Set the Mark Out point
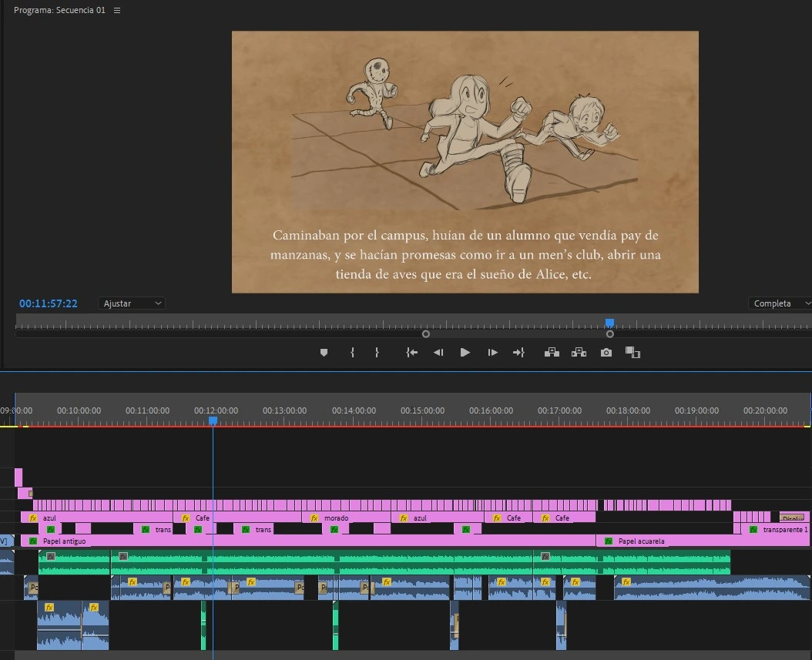The image size is (812, 660). tap(377, 352)
